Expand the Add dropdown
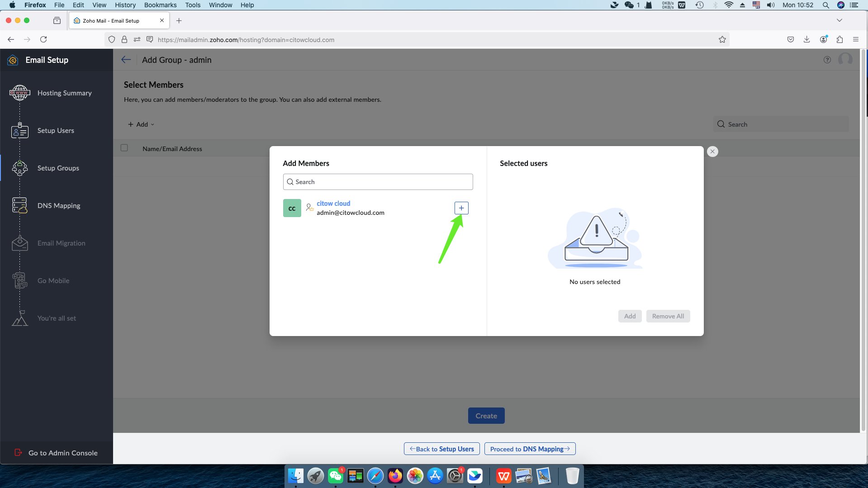 point(141,124)
